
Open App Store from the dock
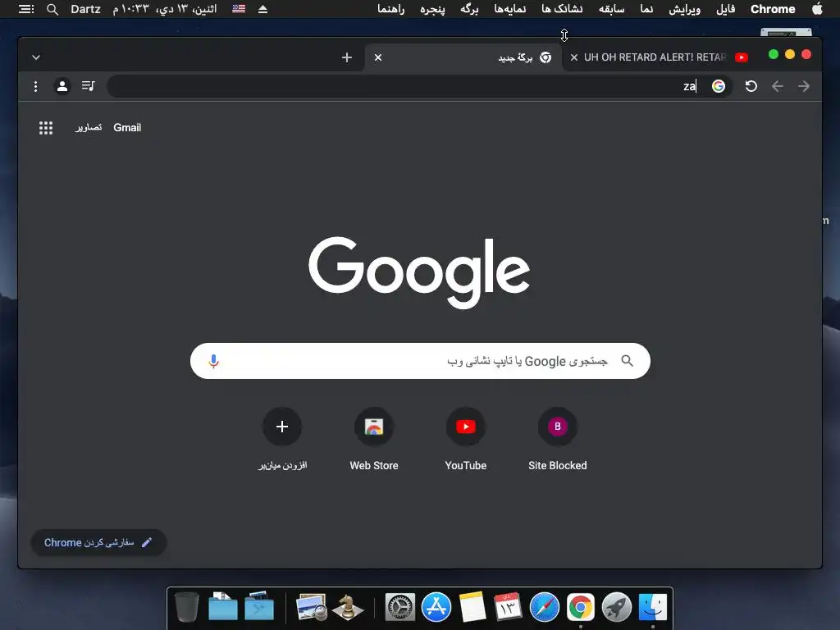click(436, 607)
